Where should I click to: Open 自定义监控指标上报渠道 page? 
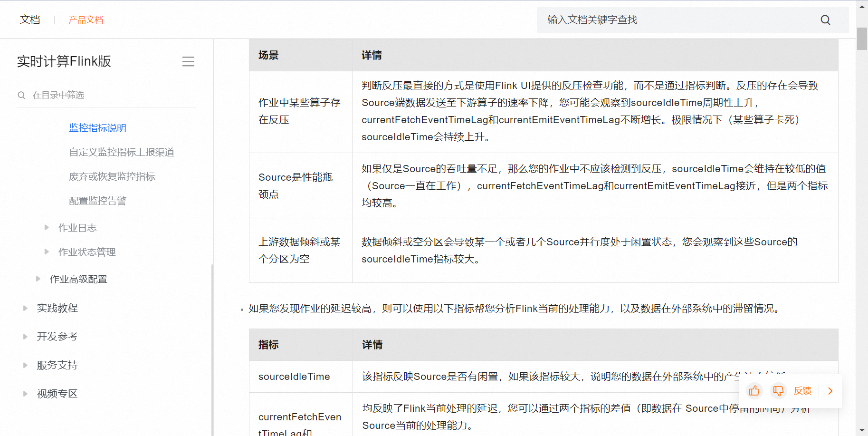click(122, 152)
